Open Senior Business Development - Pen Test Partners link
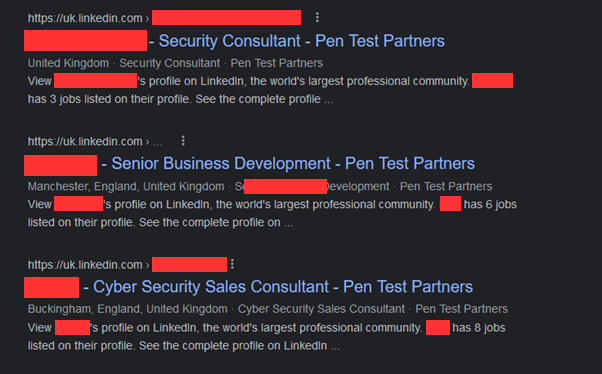 [293, 164]
